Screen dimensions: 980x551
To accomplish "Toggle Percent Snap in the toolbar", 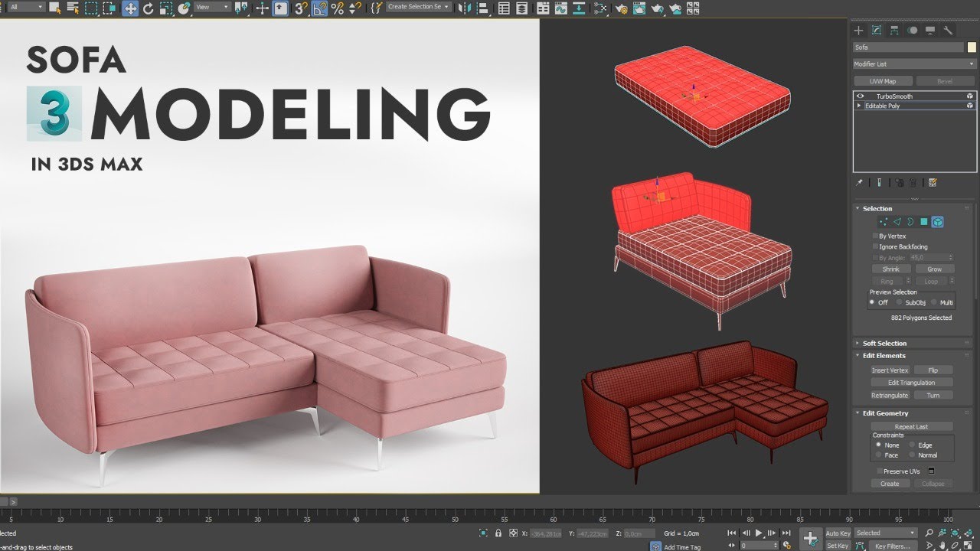I will [x=337, y=8].
